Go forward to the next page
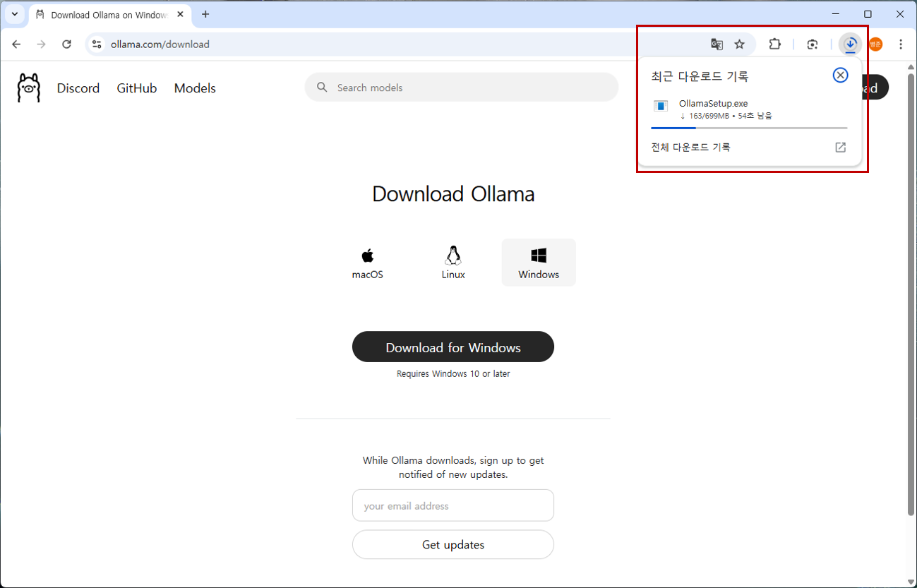Viewport: 917px width, 588px height. (x=42, y=44)
